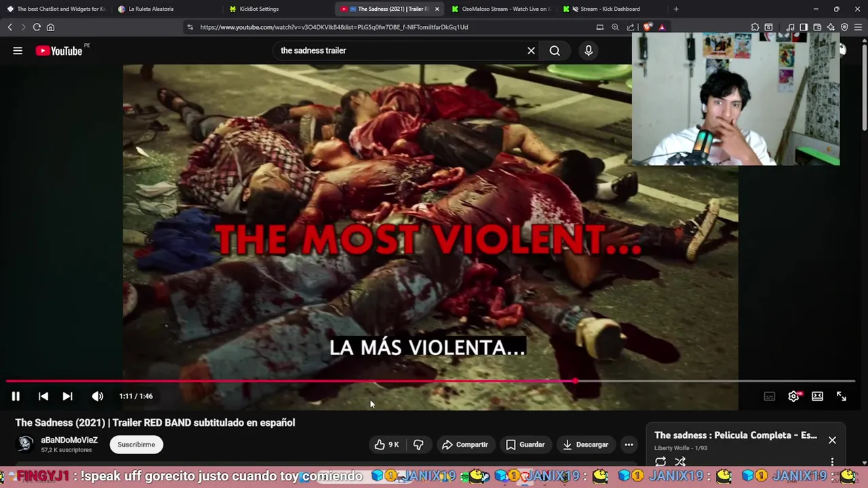Like the video
Viewport: 868px width, 488px height.
tap(387, 445)
